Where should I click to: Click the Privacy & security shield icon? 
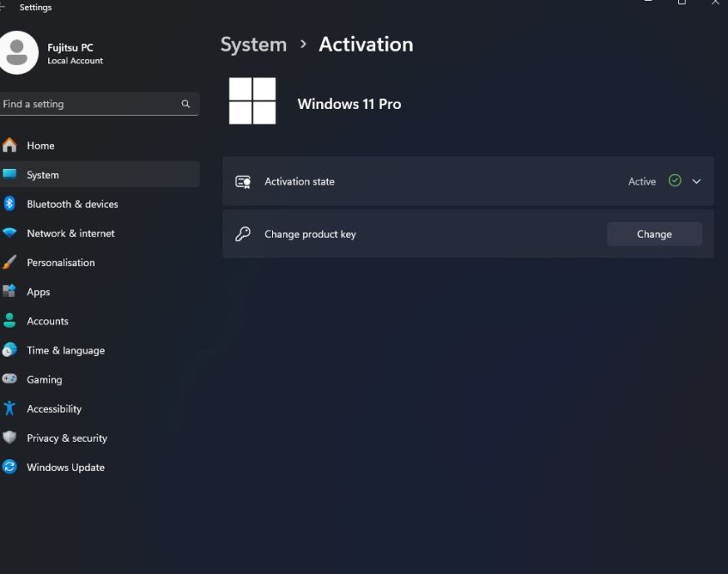(x=9, y=438)
